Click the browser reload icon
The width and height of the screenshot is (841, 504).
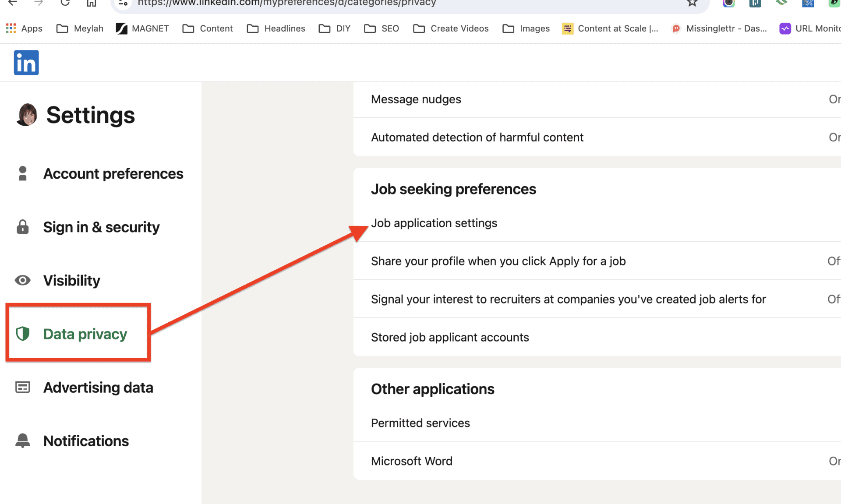tap(65, 4)
